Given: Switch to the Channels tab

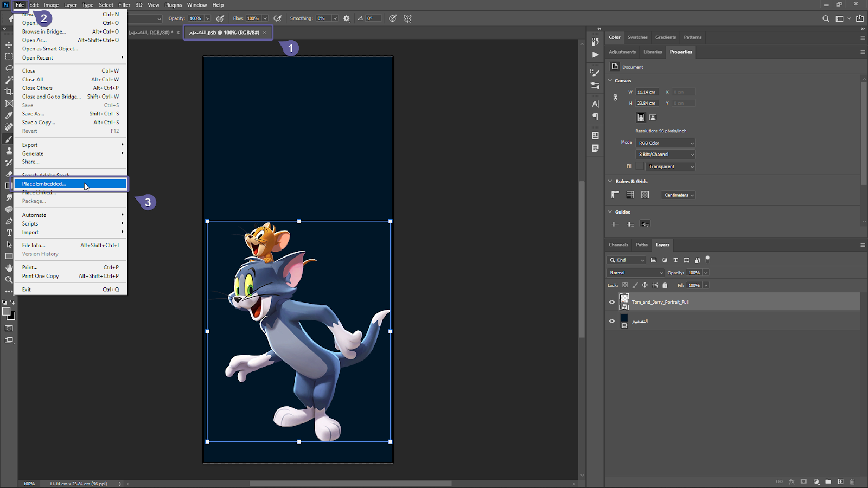Looking at the screenshot, I should tap(618, 245).
